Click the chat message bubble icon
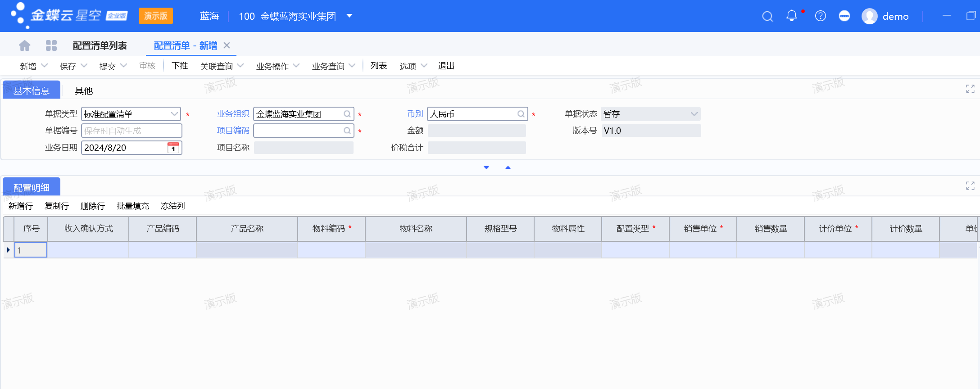Image resolution: width=980 pixels, height=389 pixels. 844,16
